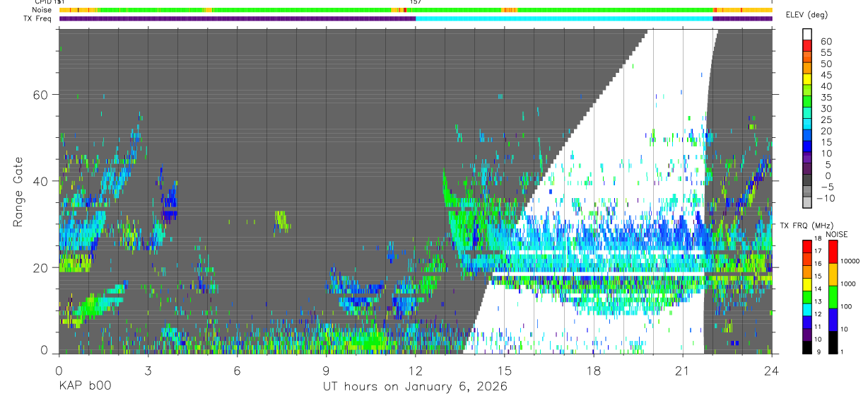Select the blue 15–20 degree elevation color segment
The height and width of the screenshot is (401, 868).
click(x=807, y=136)
